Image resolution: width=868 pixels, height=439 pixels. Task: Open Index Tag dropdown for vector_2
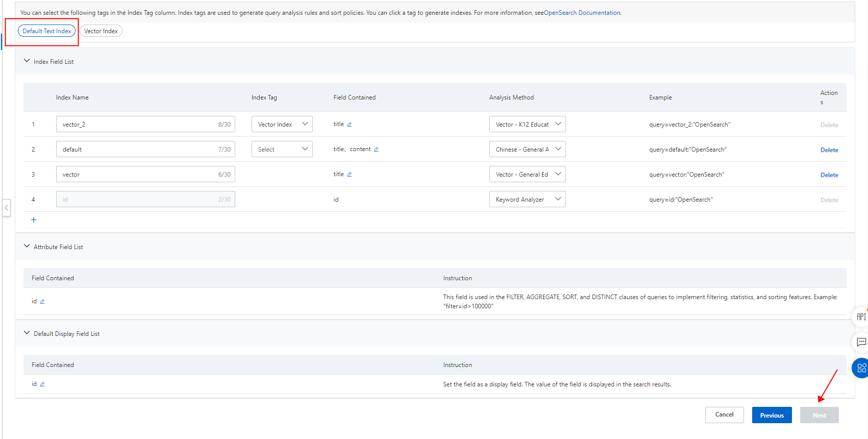coord(282,125)
